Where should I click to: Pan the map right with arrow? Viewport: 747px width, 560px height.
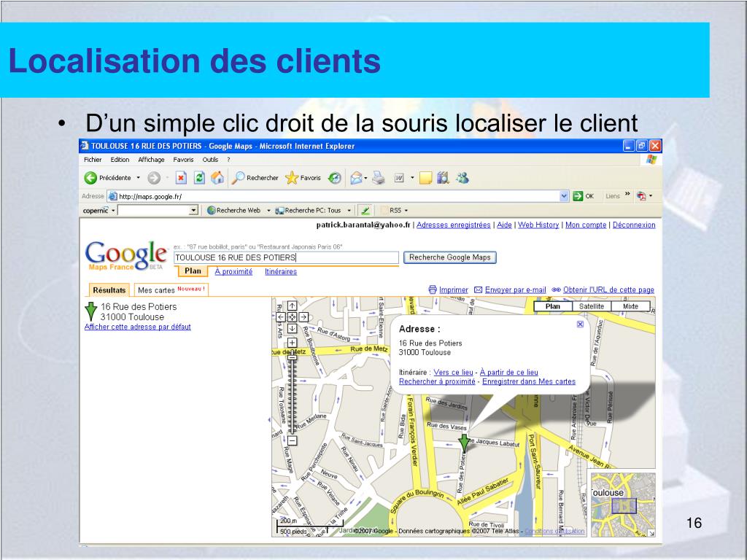[303, 317]
